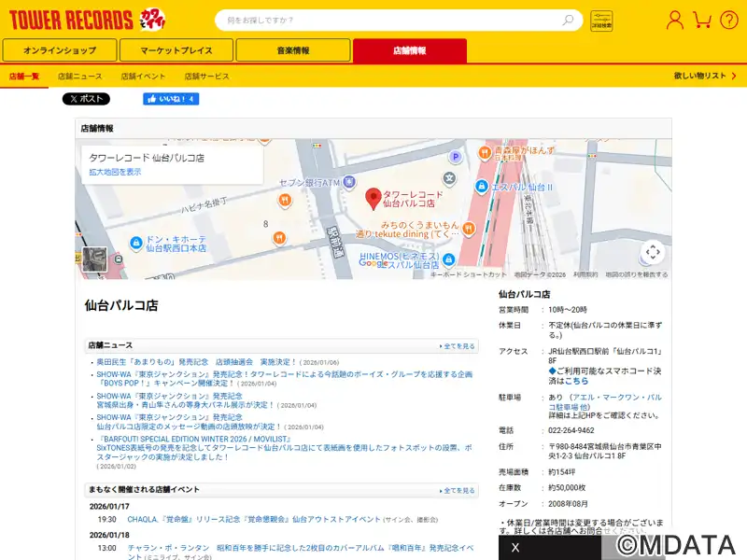Open the Street View thumbnail on map

pos(94,259)
